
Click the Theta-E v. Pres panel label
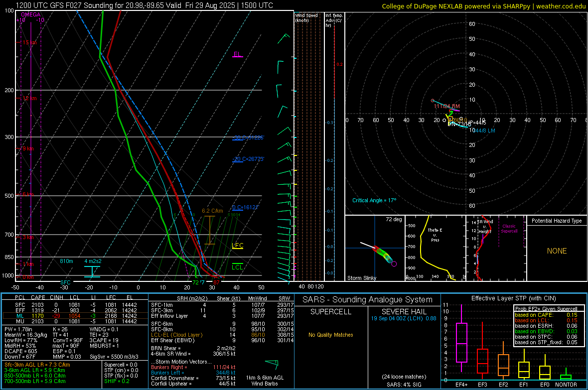click(435, 235)
